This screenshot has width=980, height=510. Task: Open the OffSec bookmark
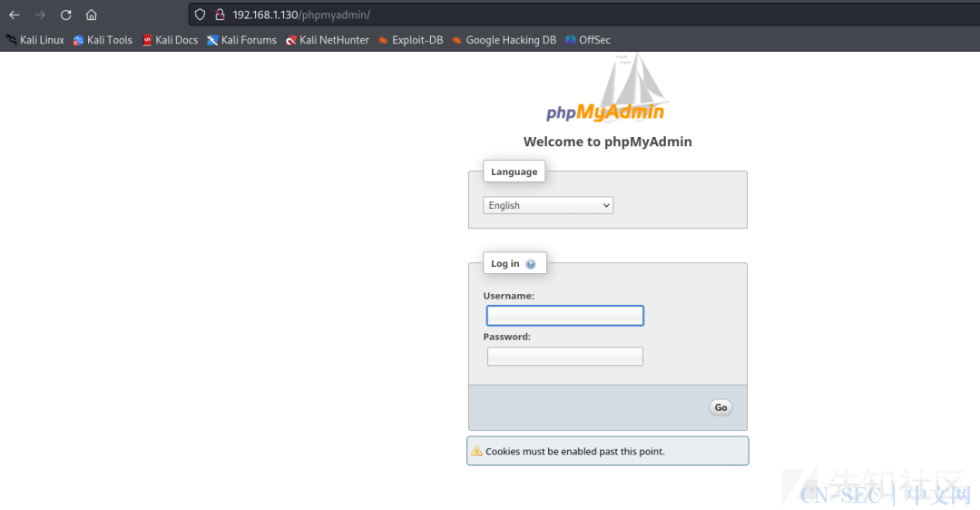point(587,40)
